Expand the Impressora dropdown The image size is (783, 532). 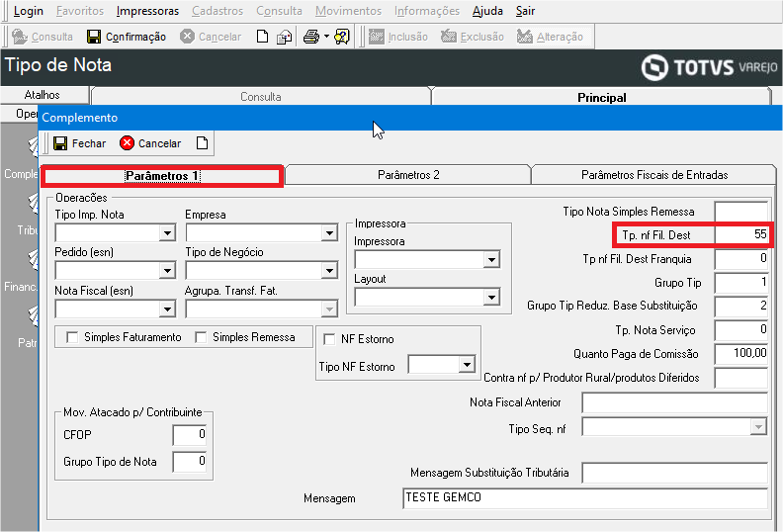tap(492, 259)
